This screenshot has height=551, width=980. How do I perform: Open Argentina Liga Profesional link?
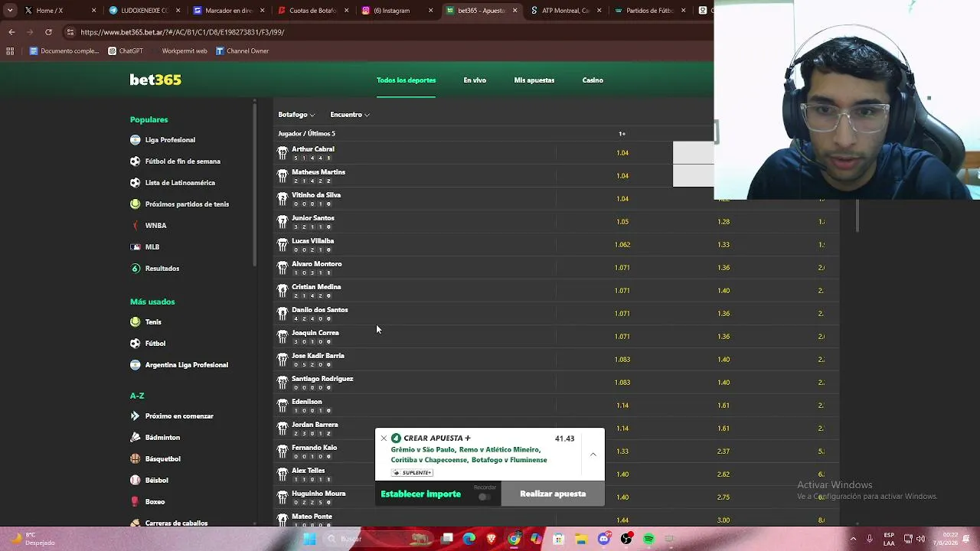pos(187,365)
